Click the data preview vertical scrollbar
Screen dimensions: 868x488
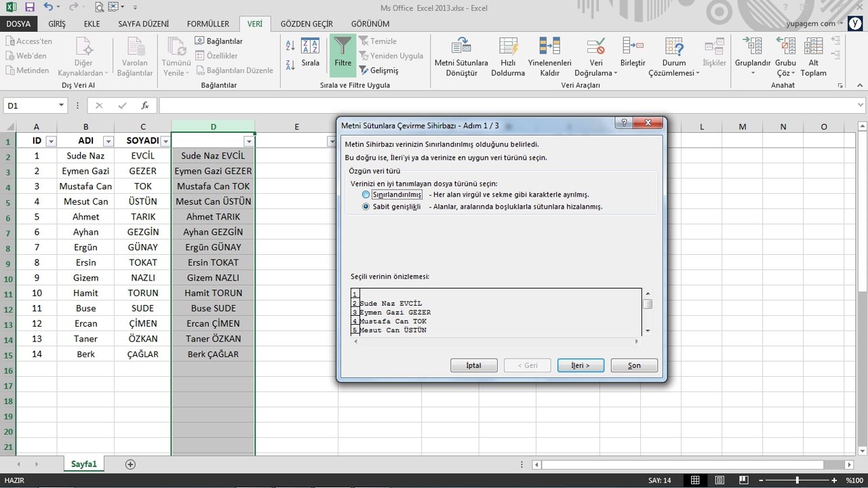pyautogui.click(x=648, y=311)
